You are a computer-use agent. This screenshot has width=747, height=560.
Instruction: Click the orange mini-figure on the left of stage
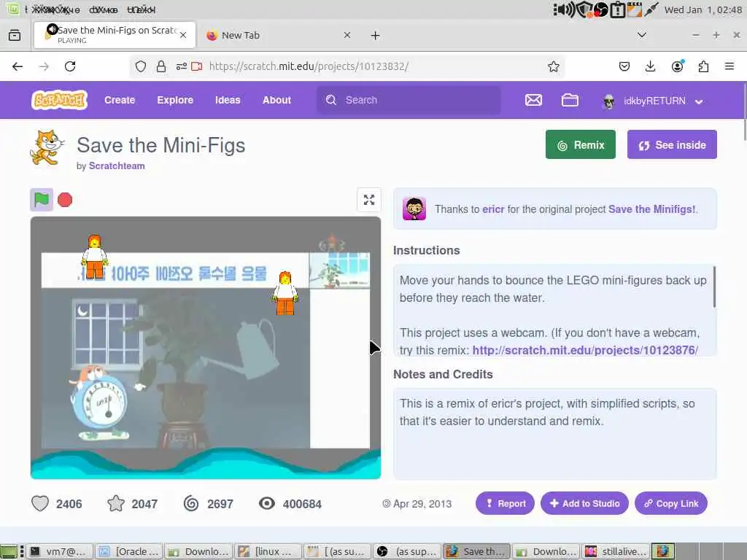[94, 256]
